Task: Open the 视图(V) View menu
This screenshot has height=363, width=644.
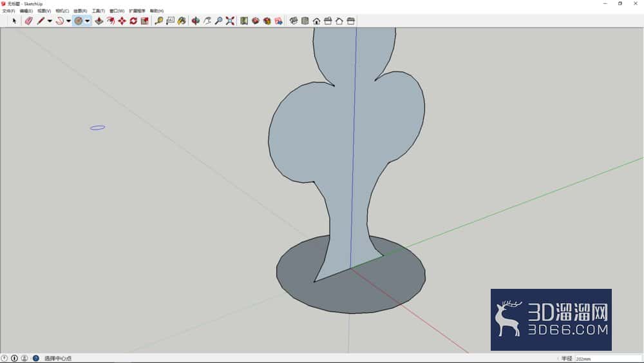Action: [44, 11]
